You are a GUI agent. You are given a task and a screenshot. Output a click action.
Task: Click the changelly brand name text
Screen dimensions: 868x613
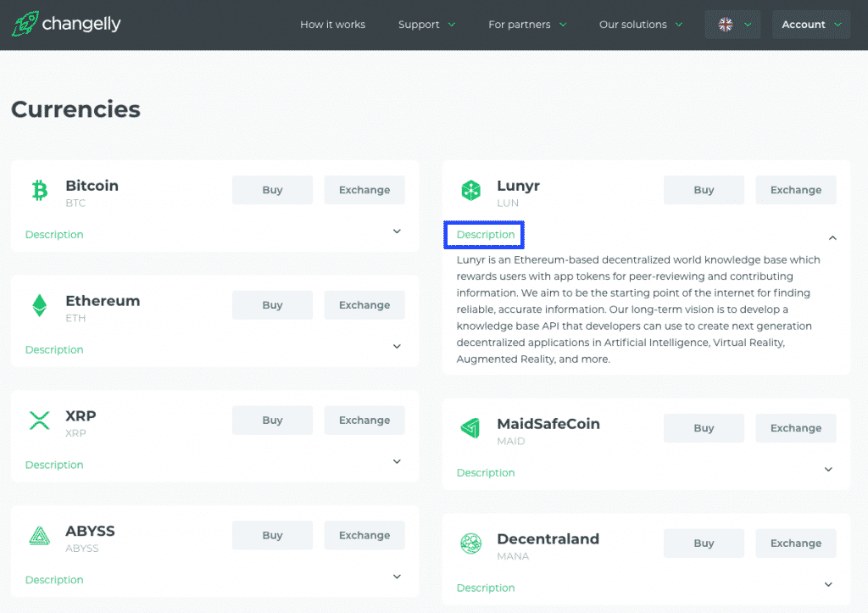pyautogui.click(x=81, y=24)
